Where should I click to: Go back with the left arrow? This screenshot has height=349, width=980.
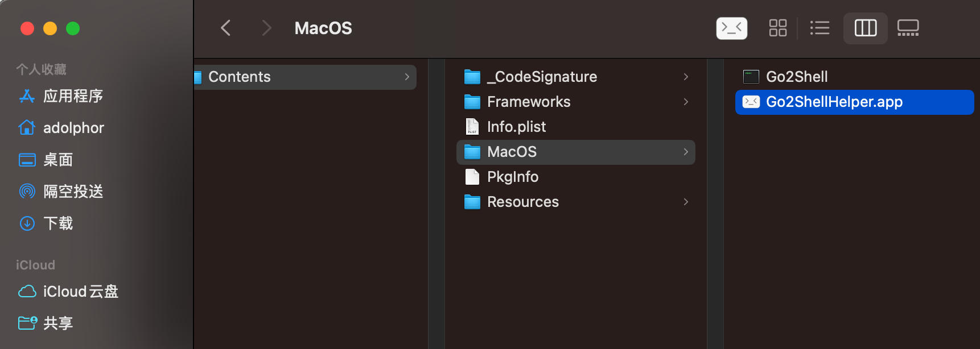226,28
